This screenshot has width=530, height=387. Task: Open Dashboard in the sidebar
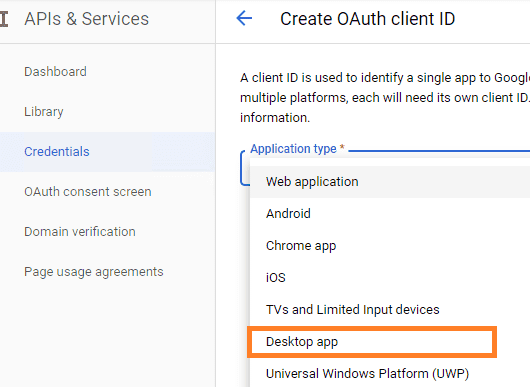click(x=55, y=72)
